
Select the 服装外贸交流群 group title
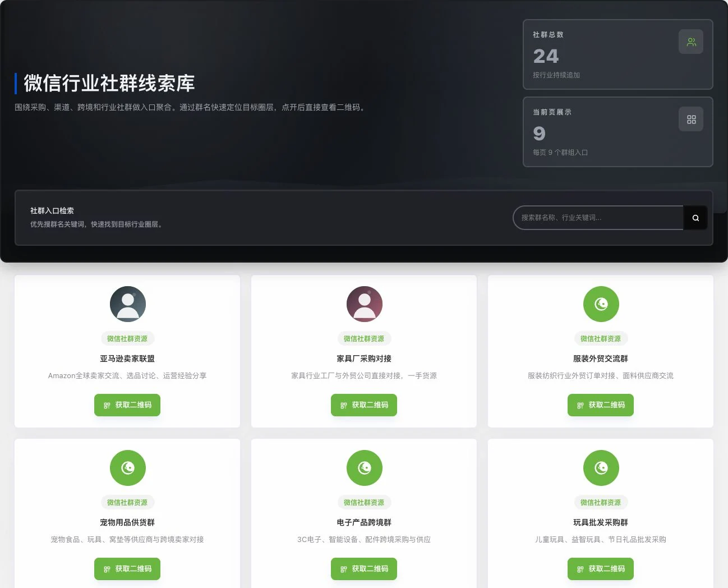point(601,359)
